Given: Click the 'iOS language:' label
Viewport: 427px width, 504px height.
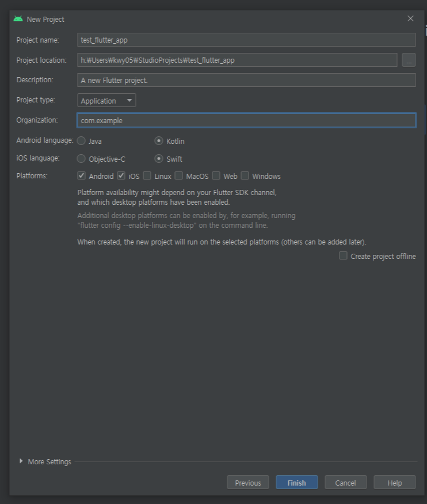Looking at the screenshot, I should (38, 158).
